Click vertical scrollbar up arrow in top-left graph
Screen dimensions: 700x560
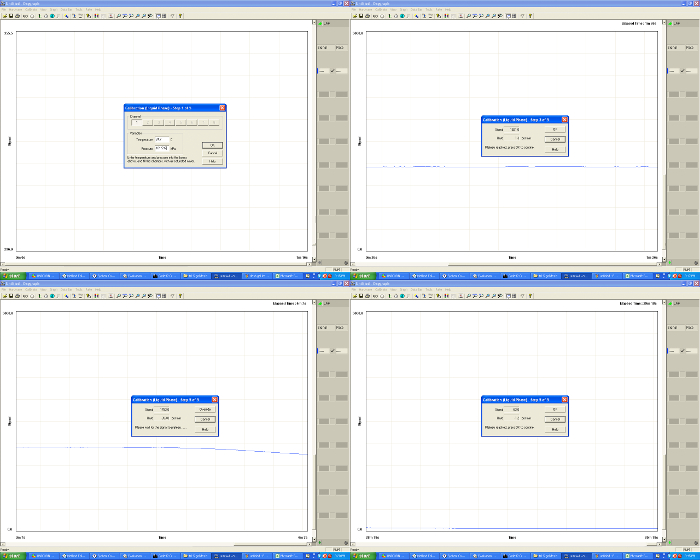(314, 22)
